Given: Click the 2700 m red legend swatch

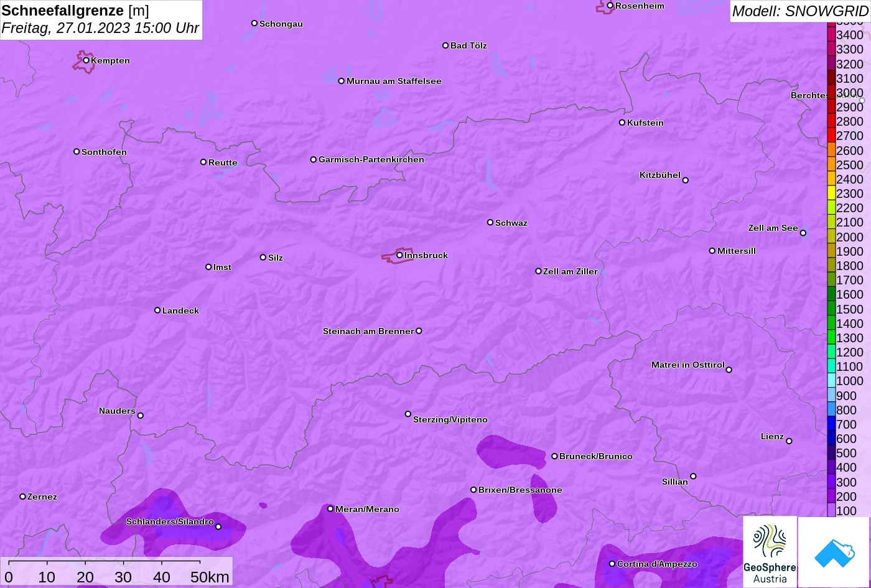Looking at the screenshot, I should click(831, 136).
